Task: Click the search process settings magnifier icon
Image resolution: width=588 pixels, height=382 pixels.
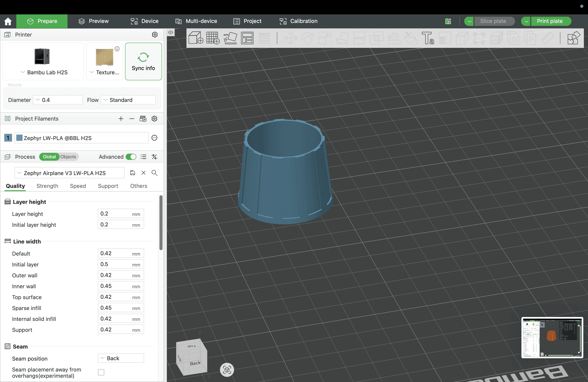Action: [x=154, y=173]
